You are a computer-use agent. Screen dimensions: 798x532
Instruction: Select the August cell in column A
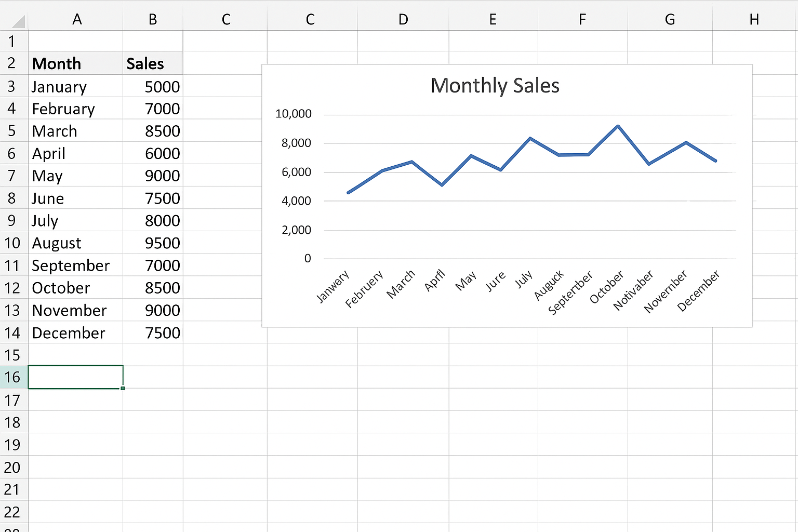pyautogui.click(x=76, y=243)
